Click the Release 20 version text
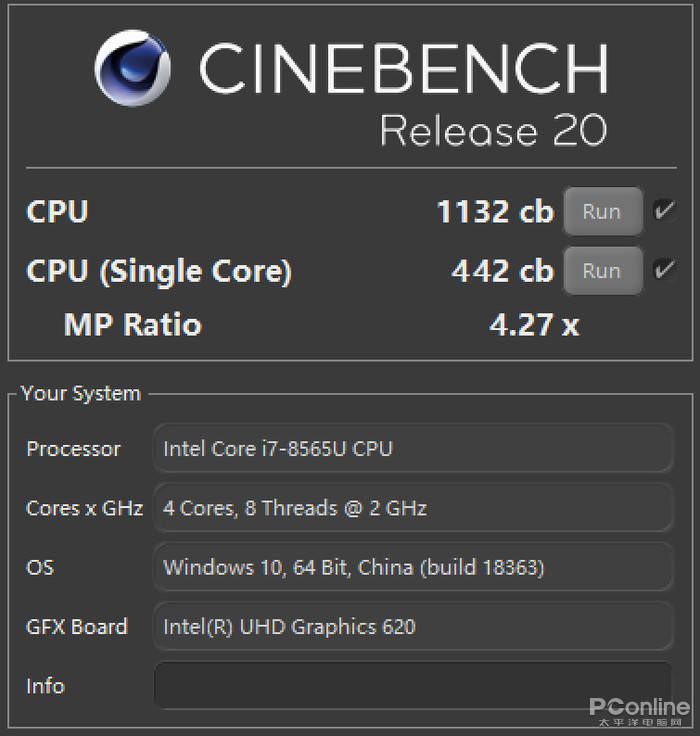This screenshot has width=700, height=736. pos(493,131)
